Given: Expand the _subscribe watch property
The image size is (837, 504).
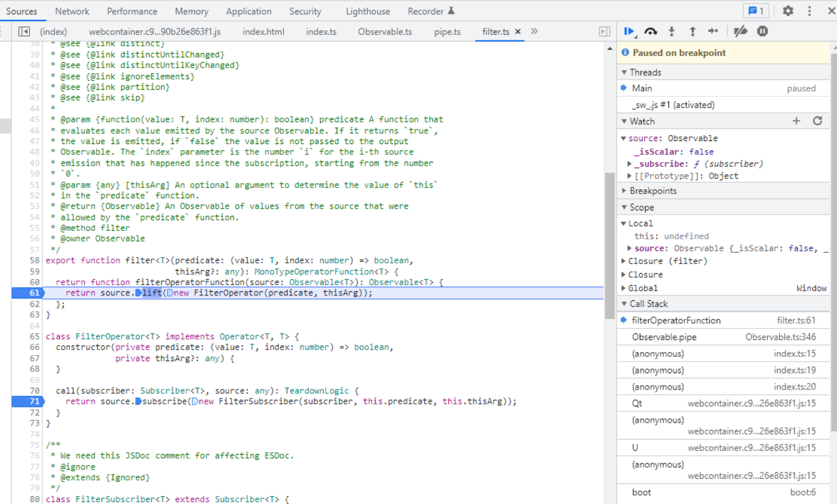Looking at the screenshot, I should pyautogui.click(x=630, y=164).
